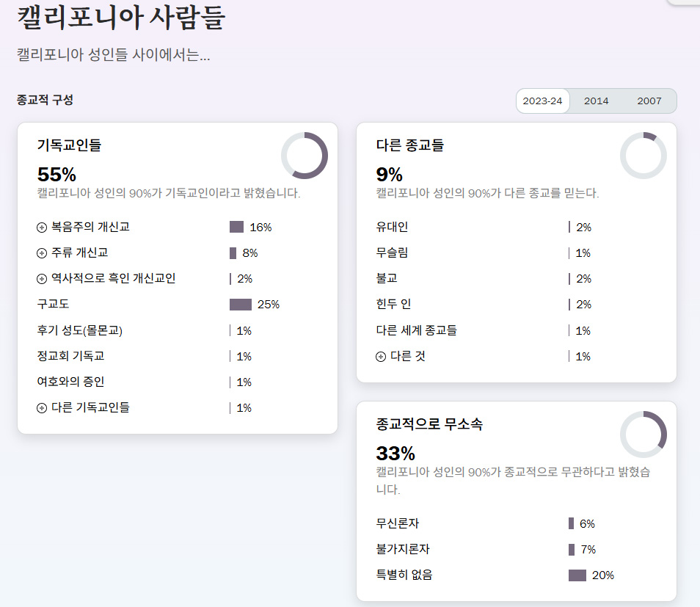Expand the 다른 기독교인들 plus icon

point(42,408)
